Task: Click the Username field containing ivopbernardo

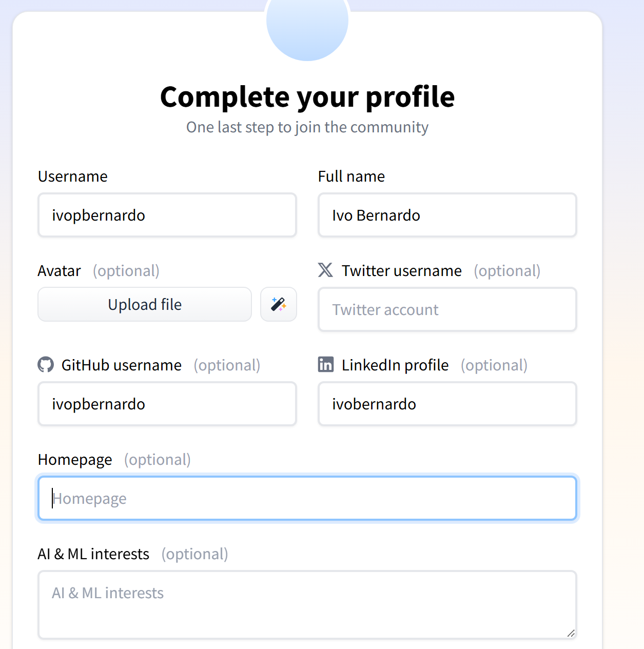Action: [167, 215]
